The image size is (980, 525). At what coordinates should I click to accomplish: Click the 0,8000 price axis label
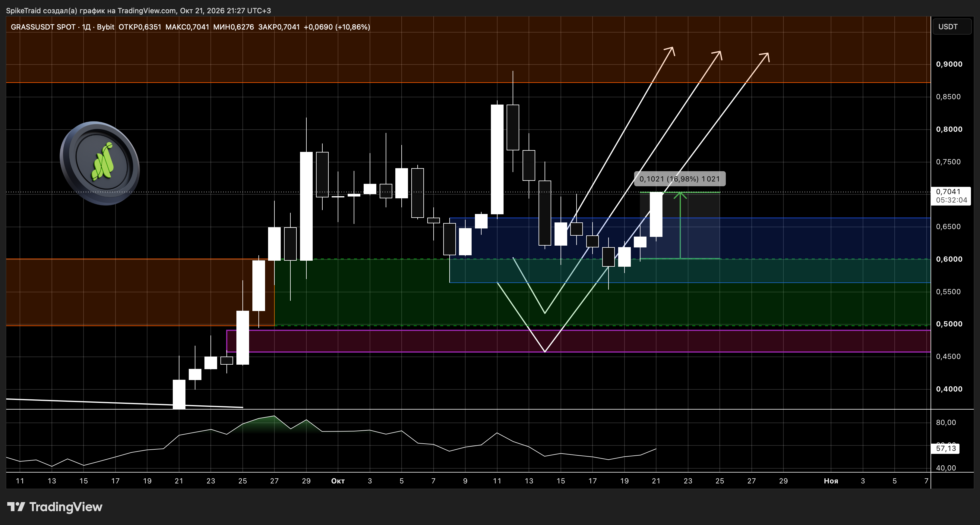[x=949, y=129]
